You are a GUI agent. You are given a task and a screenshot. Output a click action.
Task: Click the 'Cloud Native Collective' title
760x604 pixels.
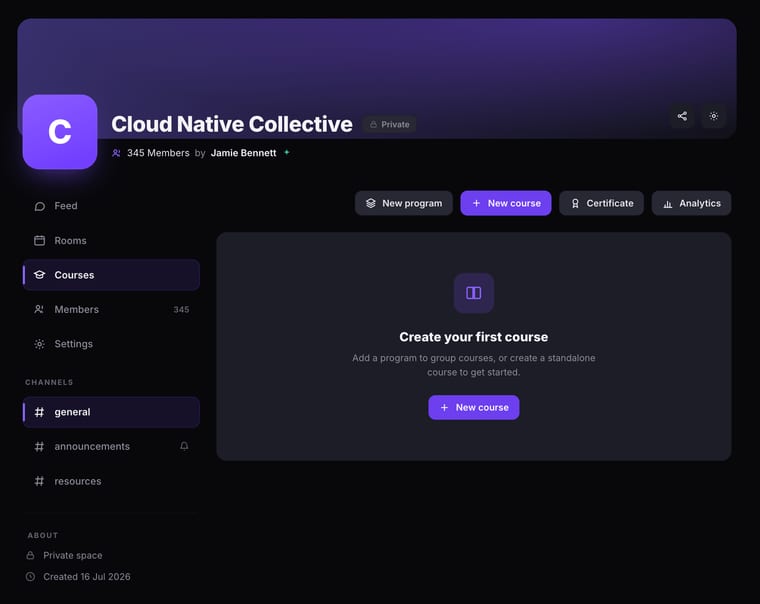pos(232,124)
